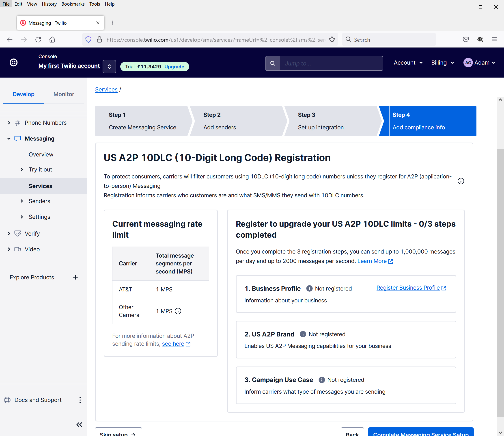This screenshot has height=436, width=504.
Task: Expand the Phone Numbers sidebar section
Action: [9, 123]
